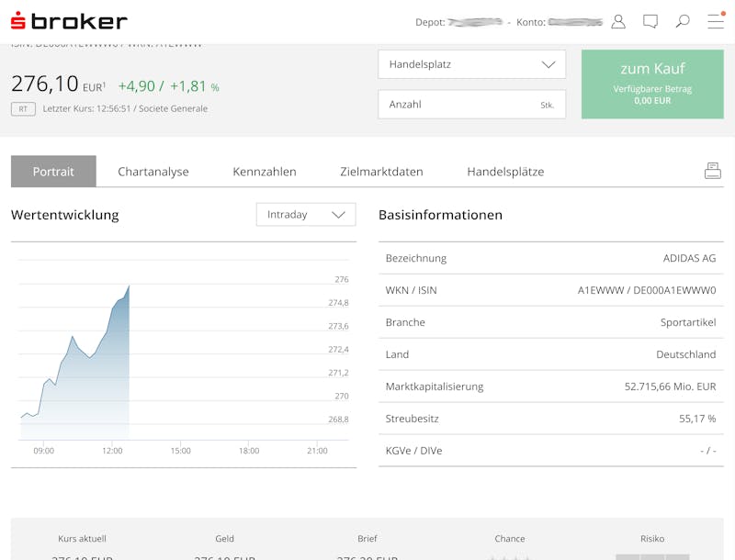Click the Basisinformationen heading
The image size is (735, 560).
(x=440, y=215)
